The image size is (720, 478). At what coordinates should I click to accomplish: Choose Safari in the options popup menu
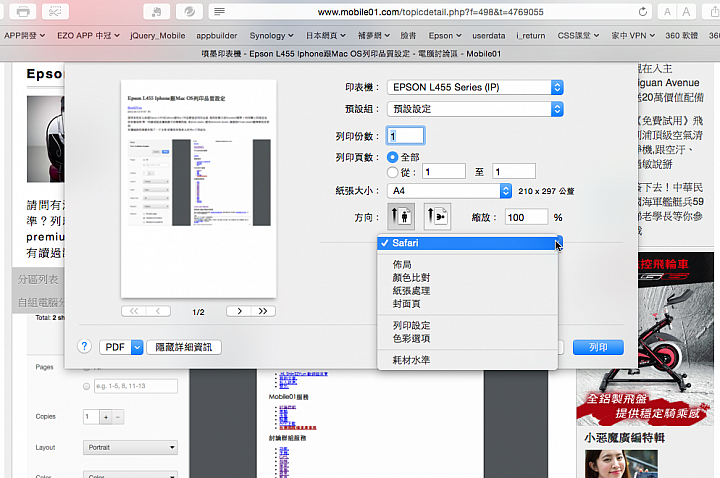[x=467, y=243]
